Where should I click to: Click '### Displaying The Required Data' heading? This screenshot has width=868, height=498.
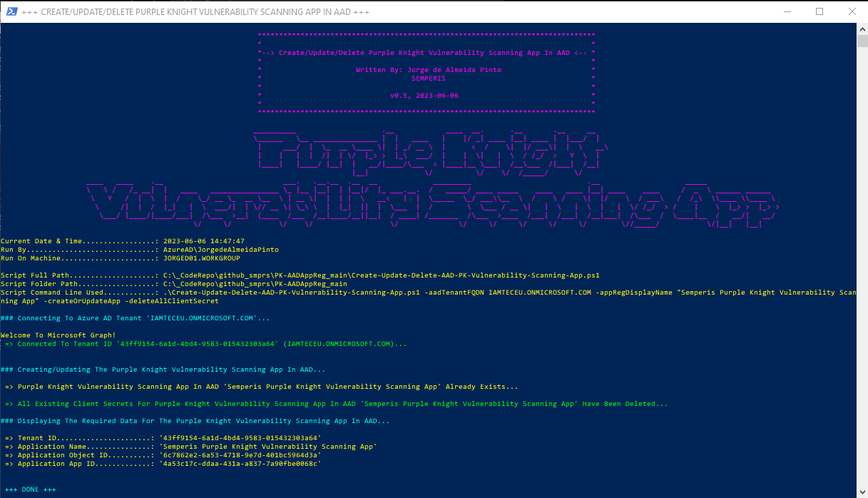tap(195, 421)
